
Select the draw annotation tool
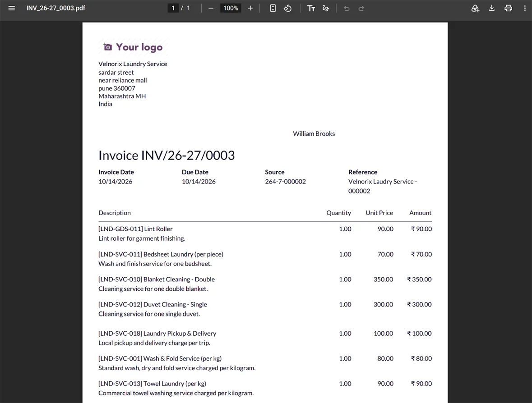[326, 8]
